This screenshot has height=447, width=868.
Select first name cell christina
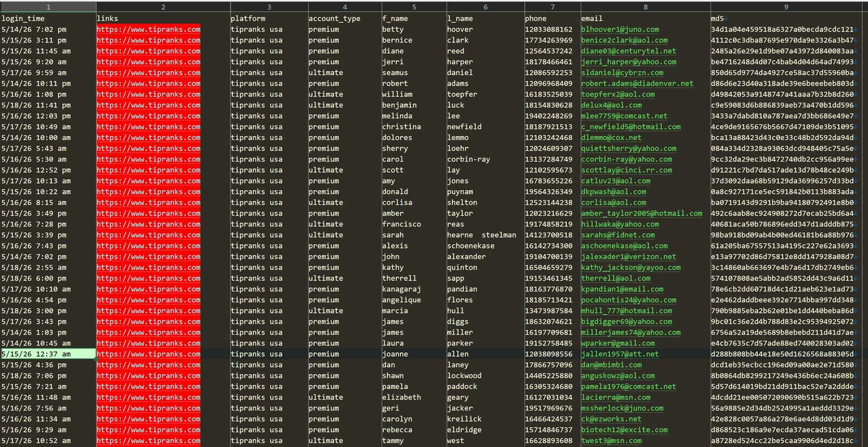pos(401,127)
